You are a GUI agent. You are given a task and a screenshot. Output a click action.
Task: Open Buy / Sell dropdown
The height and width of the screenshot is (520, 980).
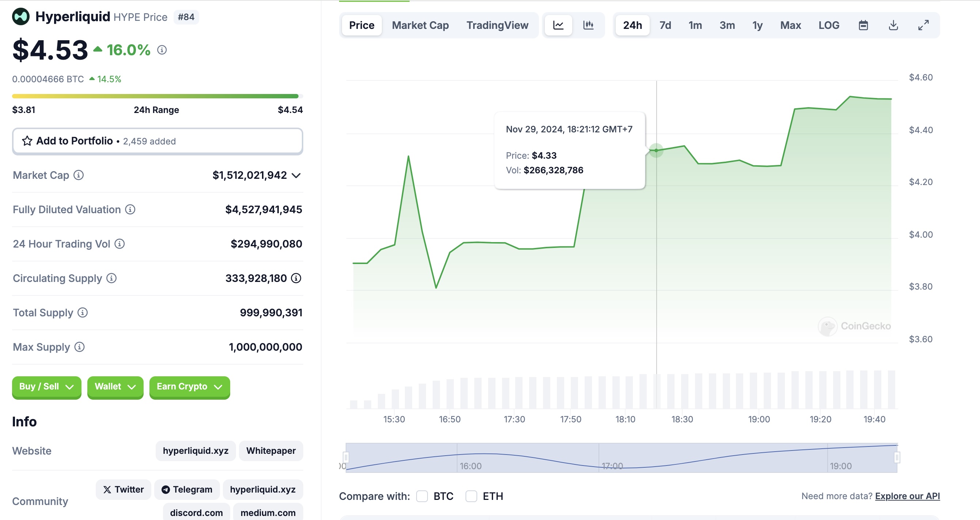46,387
